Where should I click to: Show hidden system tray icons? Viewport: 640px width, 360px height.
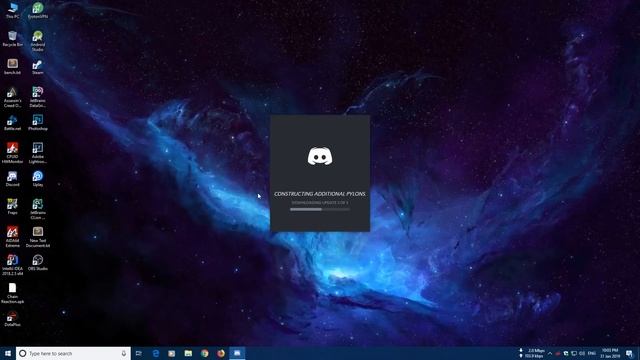coord(550,353)
